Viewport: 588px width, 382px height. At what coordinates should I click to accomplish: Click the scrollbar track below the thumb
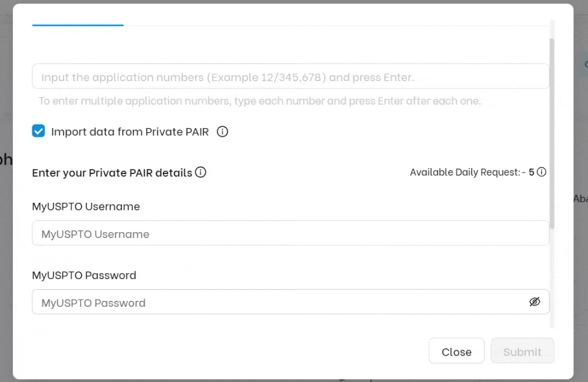pos(552,277)
